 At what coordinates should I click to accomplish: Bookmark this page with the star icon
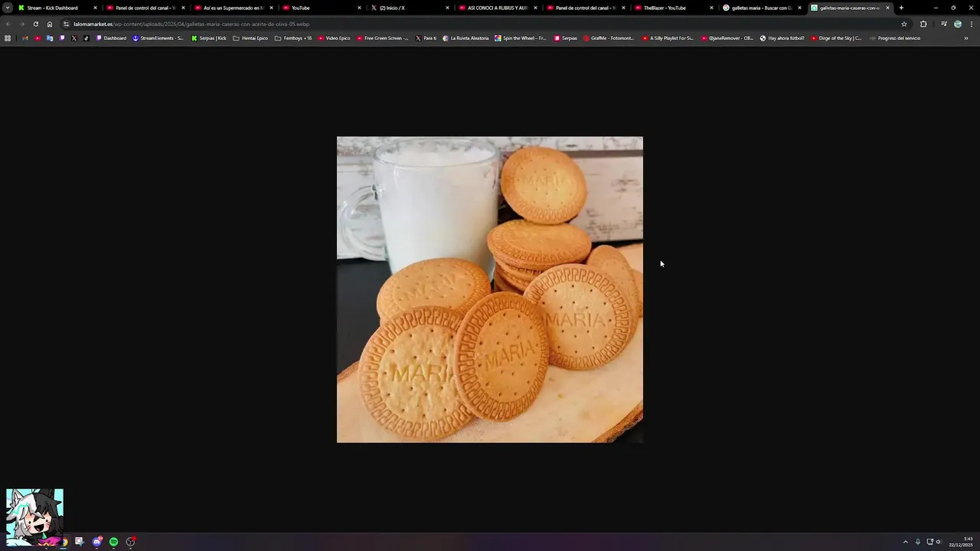903,24
